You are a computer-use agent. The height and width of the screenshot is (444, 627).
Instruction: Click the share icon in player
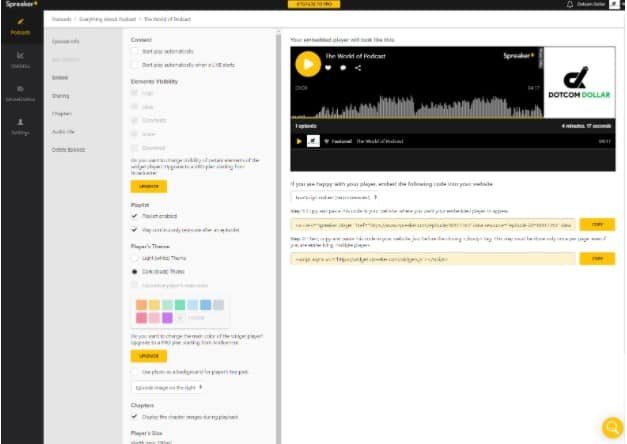coord(358,69)
